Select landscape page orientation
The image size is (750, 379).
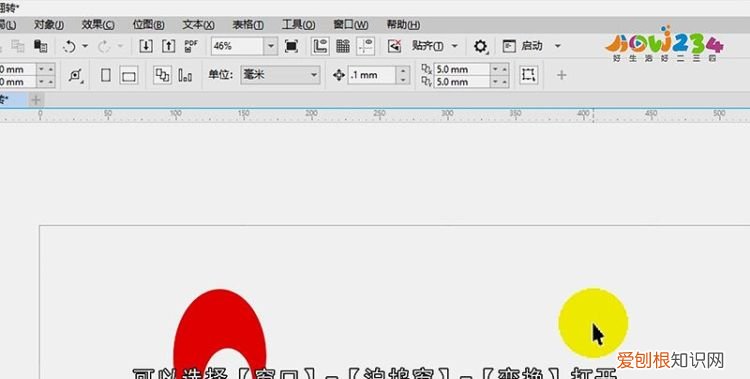[128, 75]
